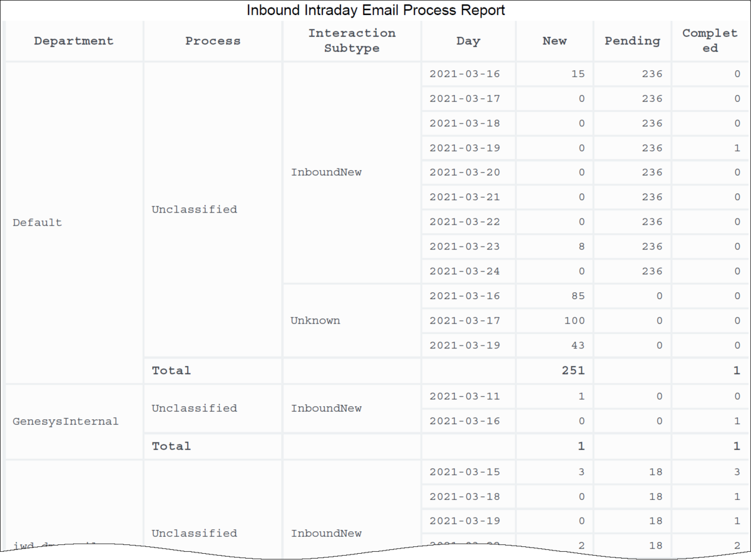Viewport: 751px width, 560px height.
Task: Select the InboundNew subtype in GenesysInternal
Action: coord(352,409)
